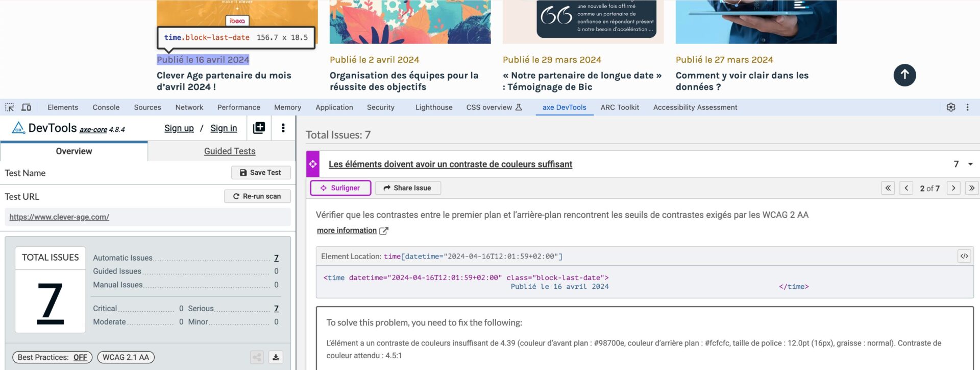Toggle the Surligner highlight button
Screen dimensions: 980x370
(340, 188)
